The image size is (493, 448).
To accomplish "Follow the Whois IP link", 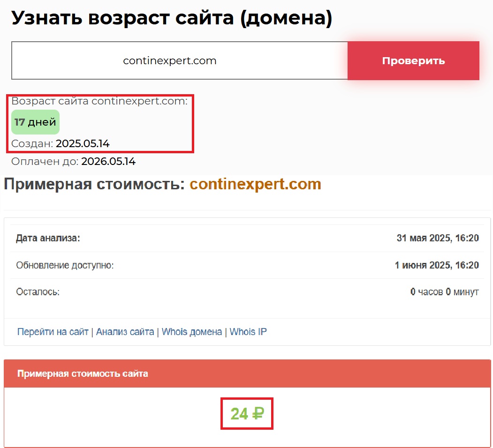I will [248, 332].
